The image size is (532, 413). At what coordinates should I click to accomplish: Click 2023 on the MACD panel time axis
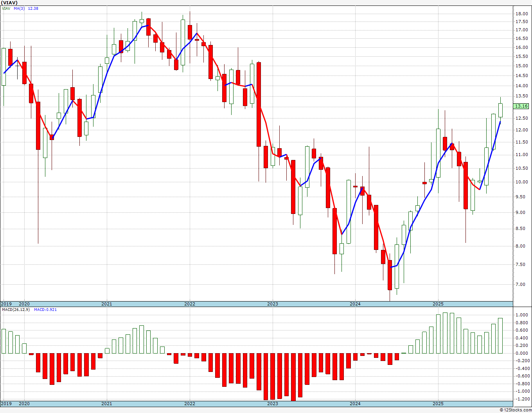pyautogui.click(x=273, y=404)
